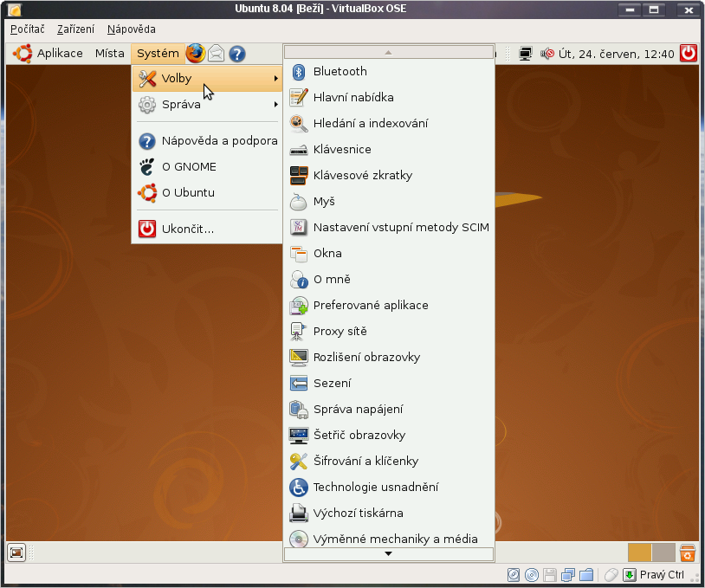Open the mail client panel icon

pyautogui.click(x=217, y=54)
